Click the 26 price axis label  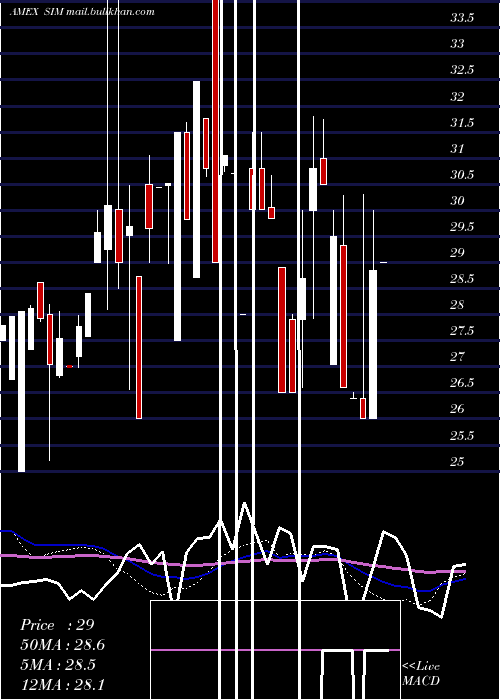click(458, 409)
